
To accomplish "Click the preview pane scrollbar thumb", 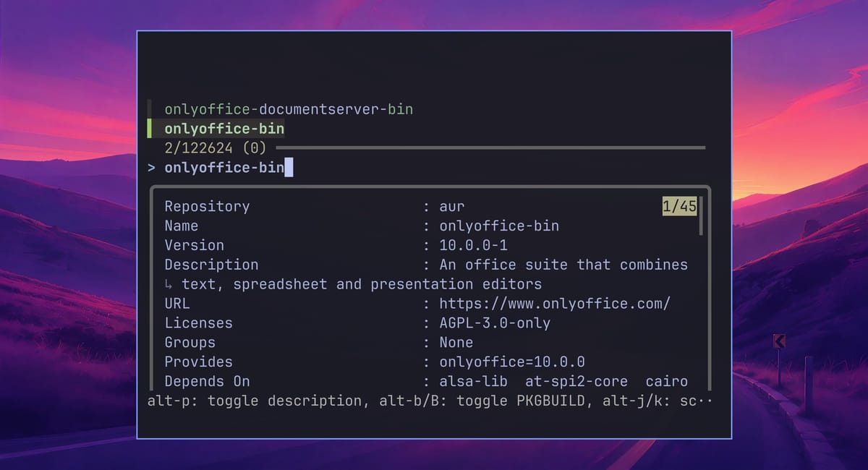I will point(701,215).
